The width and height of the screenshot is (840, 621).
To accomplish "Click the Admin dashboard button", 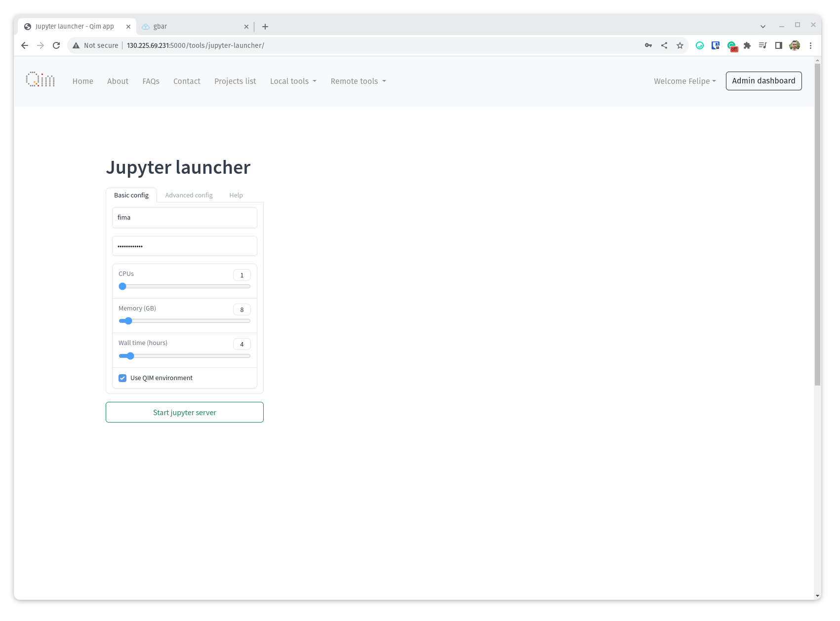I will [x=763, y=81].
